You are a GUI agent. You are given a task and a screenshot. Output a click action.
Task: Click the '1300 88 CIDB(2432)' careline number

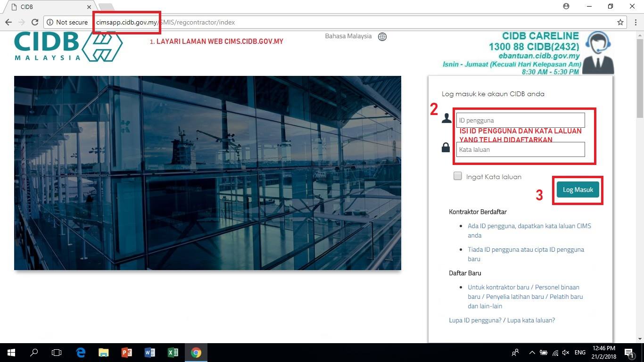click(x=534, y=47)
